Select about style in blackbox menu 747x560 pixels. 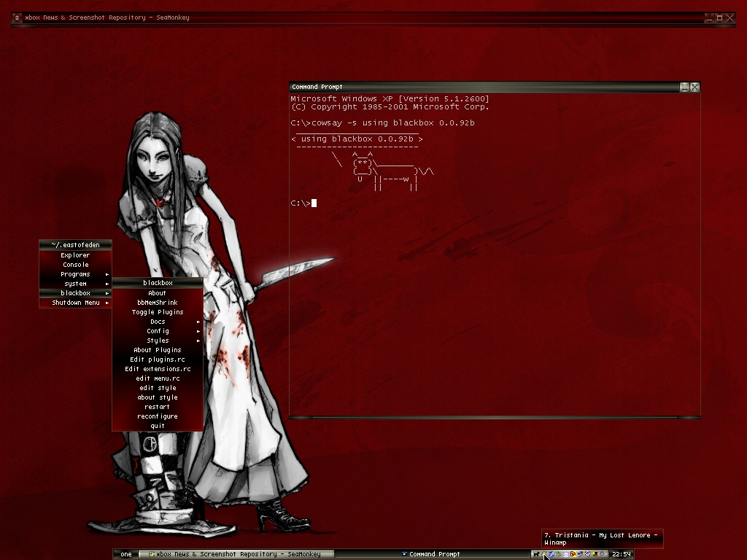point(158,397)
